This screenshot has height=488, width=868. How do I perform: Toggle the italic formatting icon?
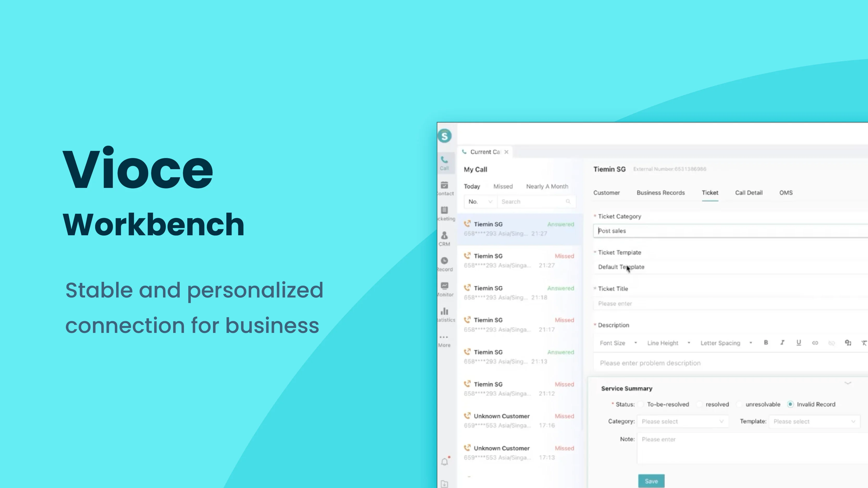pos(782,343)
